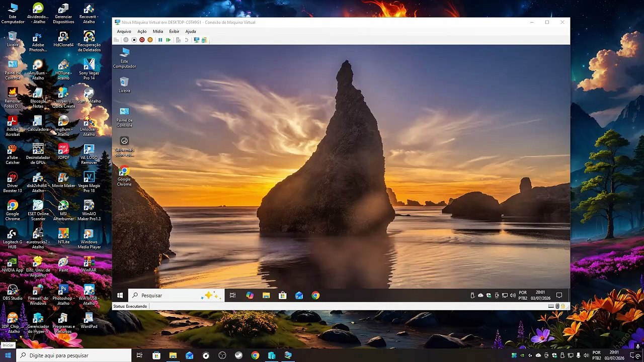This screenshot has width=644, height=362.
Task: Open Chrome in the VM taskbar
Action: point(315,296)
